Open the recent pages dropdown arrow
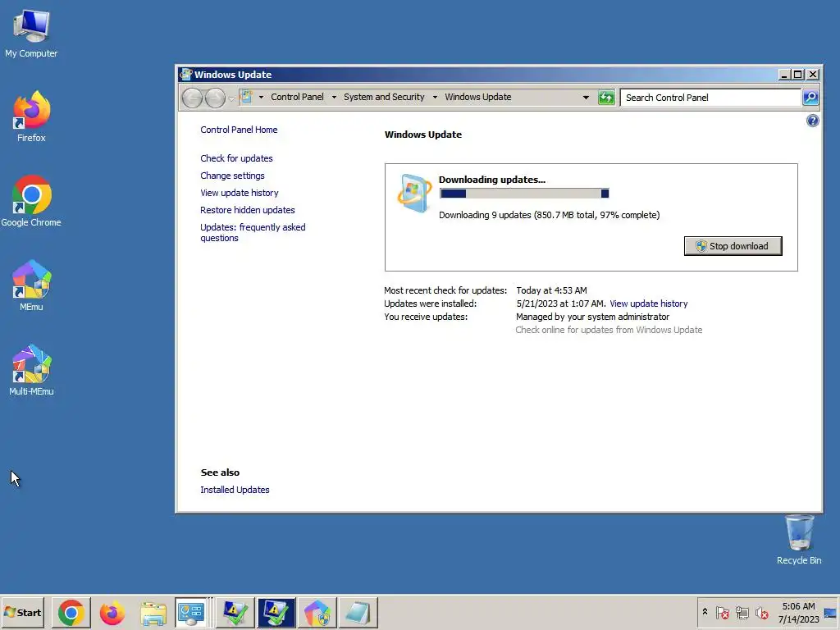The width and height of the screenshot is (840, 630). tap(231, 98)
